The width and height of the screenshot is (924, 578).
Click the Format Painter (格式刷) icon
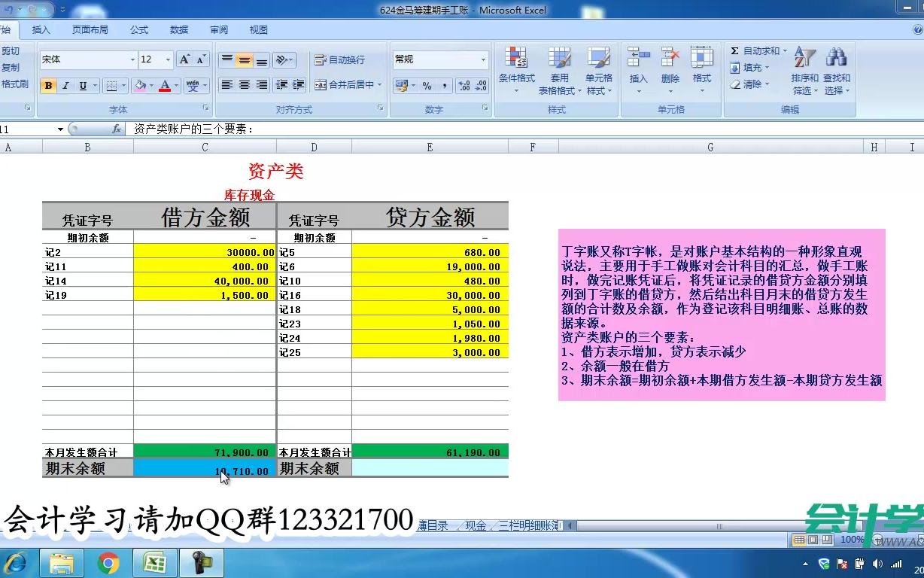tap(15, 83)
